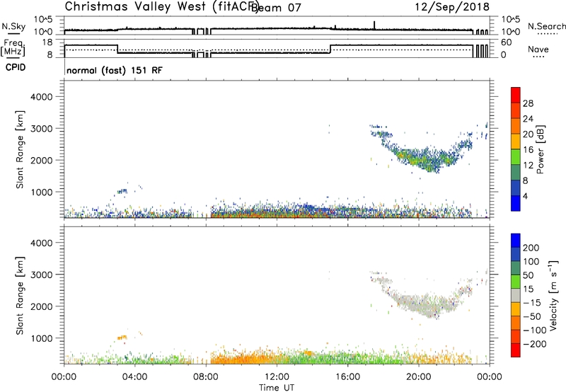This screenshot has height=392, width=566.
Task: Click the "200" label on Velocity color bar
Action: tap(531, 248)
